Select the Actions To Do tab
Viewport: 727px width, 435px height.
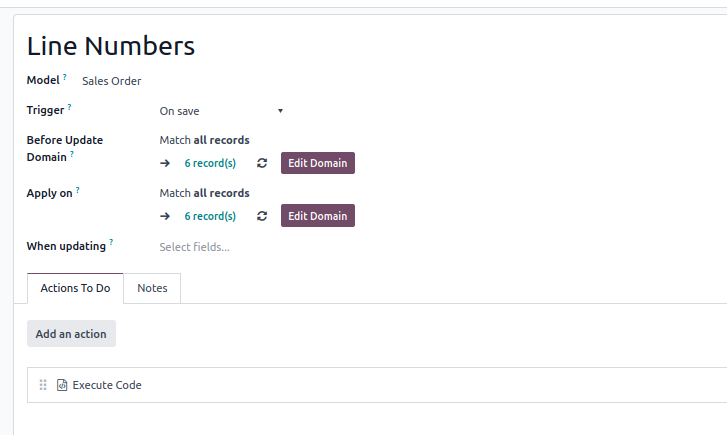tap(75, 288)
